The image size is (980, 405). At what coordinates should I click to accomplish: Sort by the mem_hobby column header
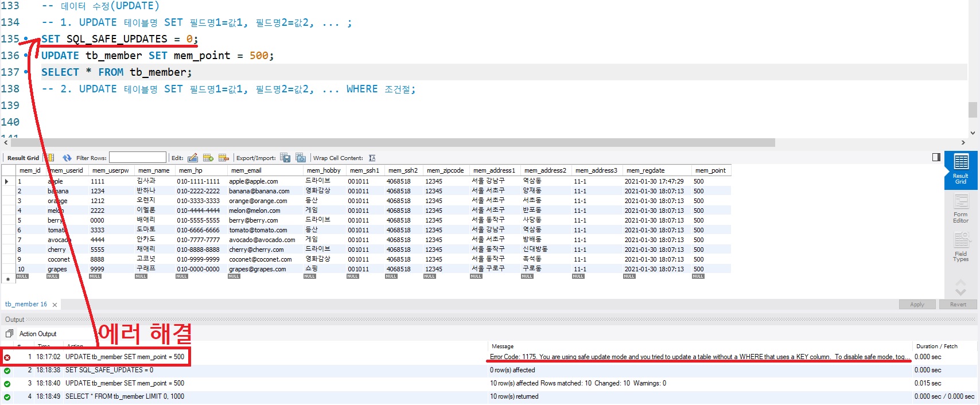click(x=324, y=170)
